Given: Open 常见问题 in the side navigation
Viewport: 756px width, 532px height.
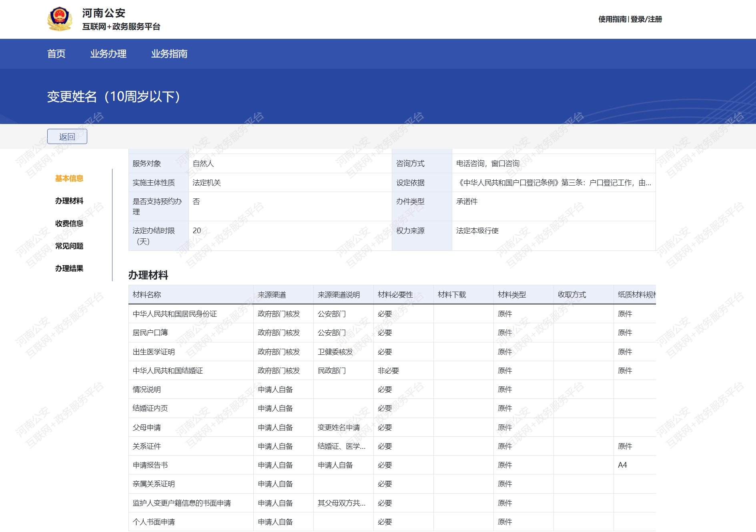Looking at the screenshot, I should coord(69,246).
